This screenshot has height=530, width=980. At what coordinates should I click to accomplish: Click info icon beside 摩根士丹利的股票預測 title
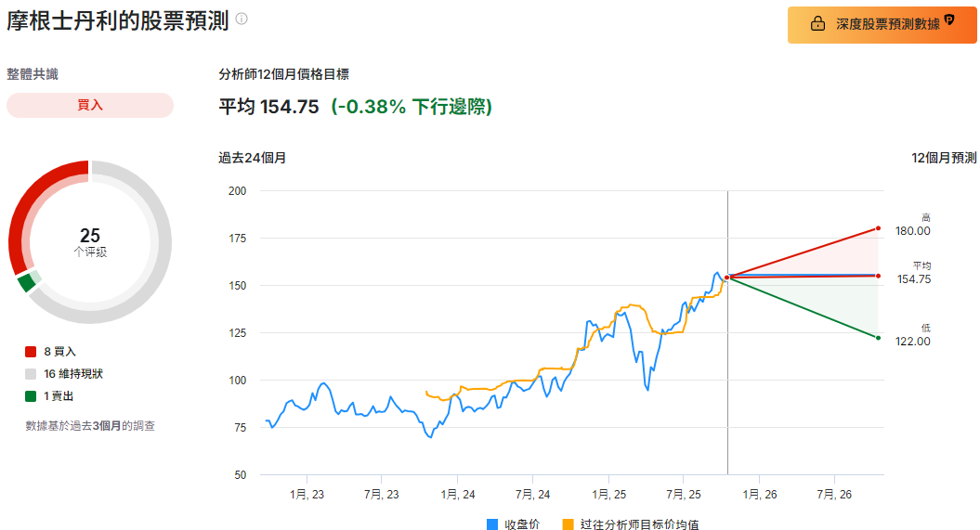(242, 19)
